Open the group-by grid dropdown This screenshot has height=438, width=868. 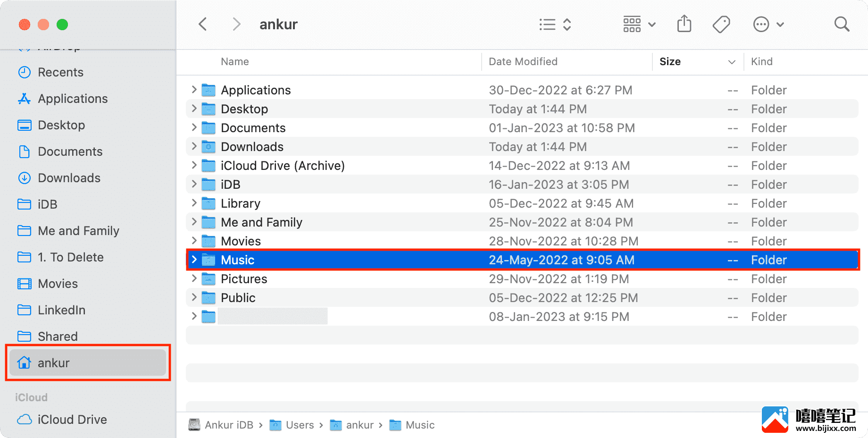point(639,24)
